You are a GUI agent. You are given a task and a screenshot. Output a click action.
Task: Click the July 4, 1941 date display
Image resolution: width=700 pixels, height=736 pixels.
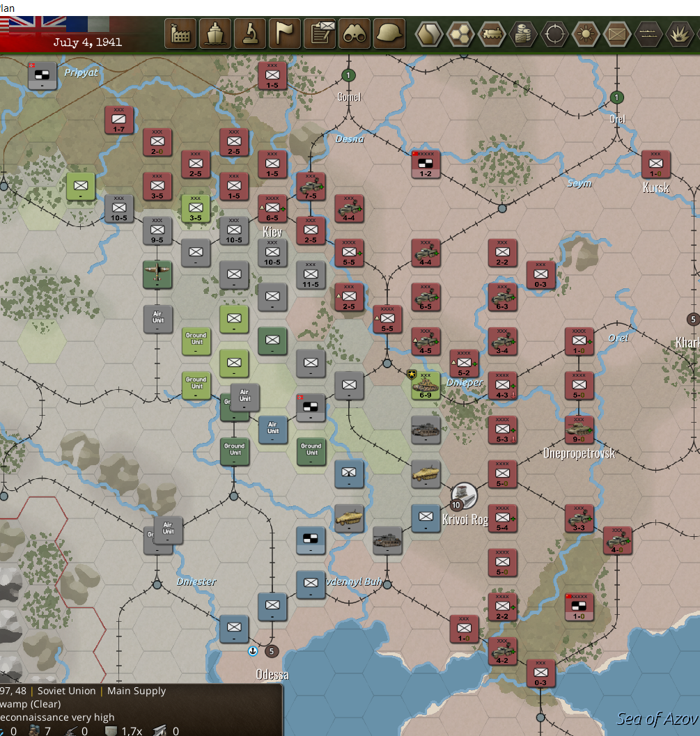click(87, 42)
